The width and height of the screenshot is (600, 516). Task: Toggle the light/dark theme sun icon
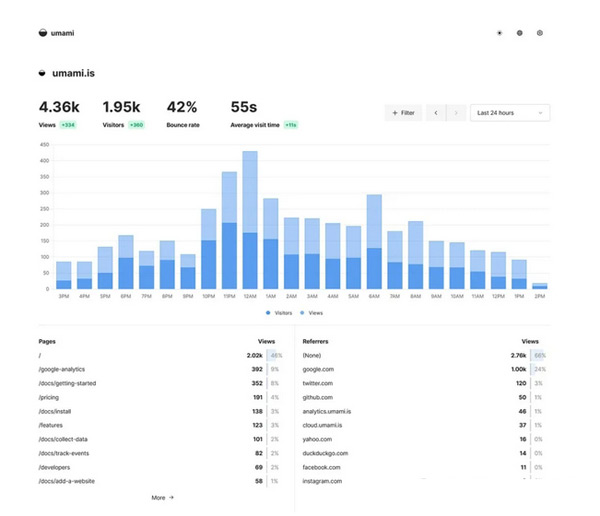pyautogui.click(x=499, y=33)
